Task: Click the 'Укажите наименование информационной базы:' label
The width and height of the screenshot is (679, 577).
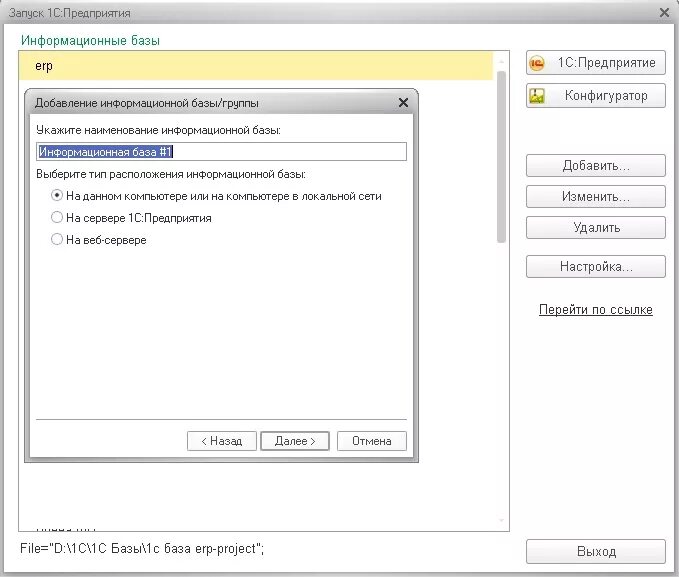Action: tap(158, 130)
